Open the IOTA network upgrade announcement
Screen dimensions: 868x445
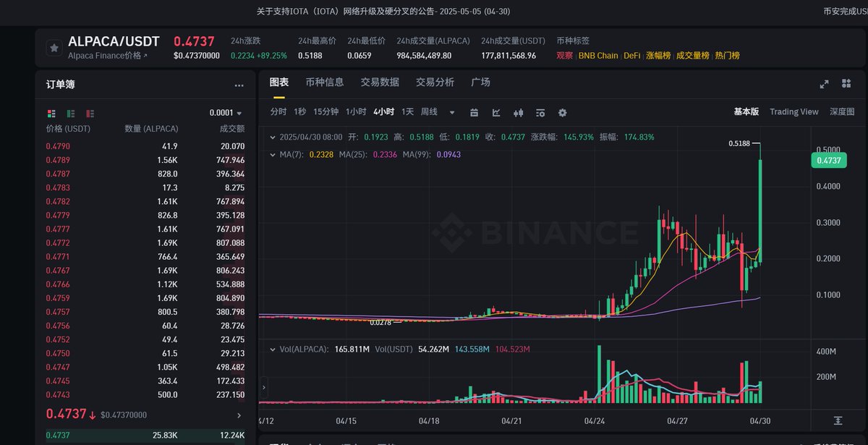click(385, 12)
